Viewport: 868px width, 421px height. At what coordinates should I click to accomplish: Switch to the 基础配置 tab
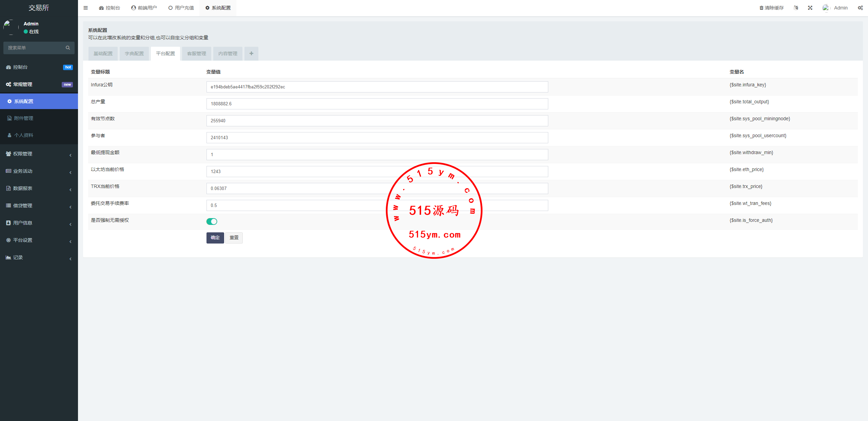pos(103,54)
